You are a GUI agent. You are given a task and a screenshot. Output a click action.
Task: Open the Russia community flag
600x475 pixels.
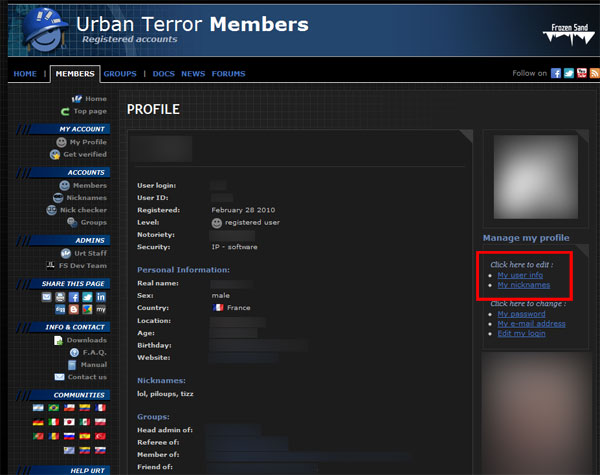click(69, 436)
